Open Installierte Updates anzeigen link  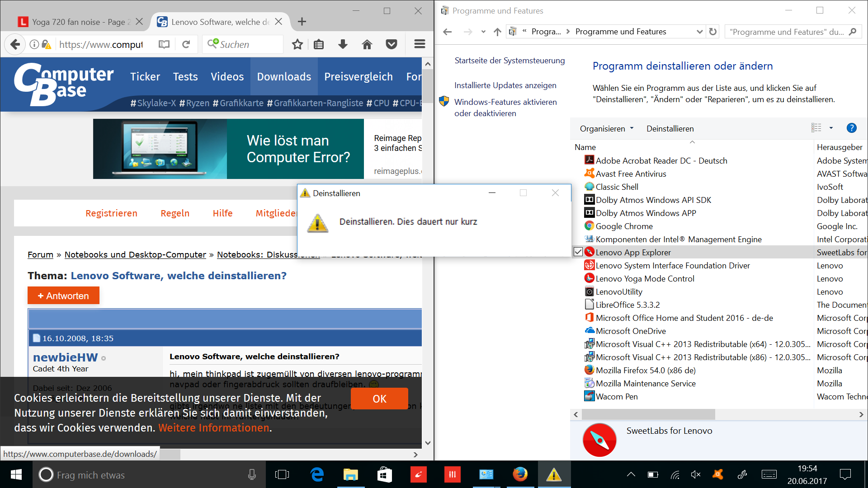505,85
